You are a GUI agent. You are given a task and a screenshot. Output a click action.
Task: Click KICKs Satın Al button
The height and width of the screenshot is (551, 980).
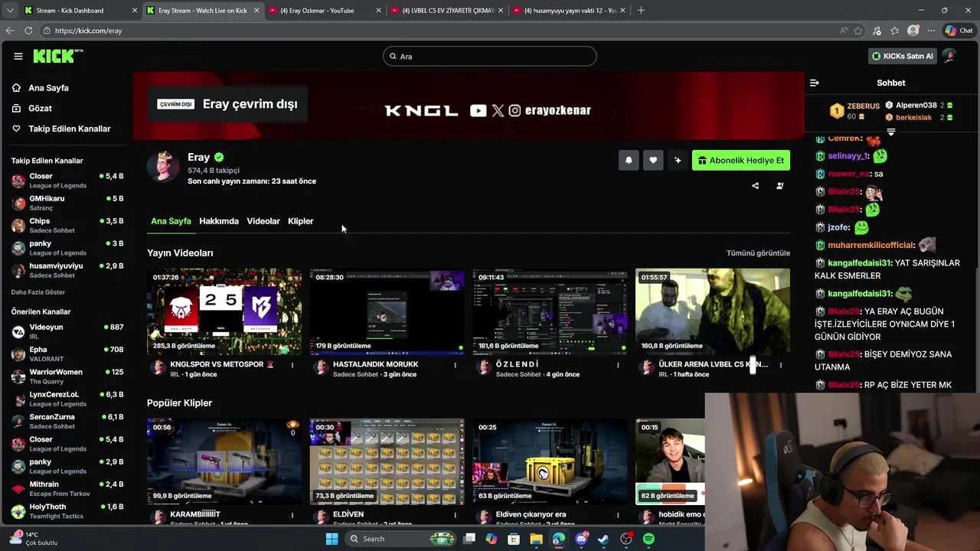click(903, 56)
